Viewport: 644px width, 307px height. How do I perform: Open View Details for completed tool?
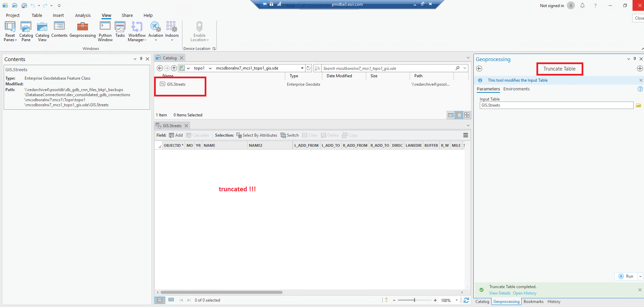499,293
